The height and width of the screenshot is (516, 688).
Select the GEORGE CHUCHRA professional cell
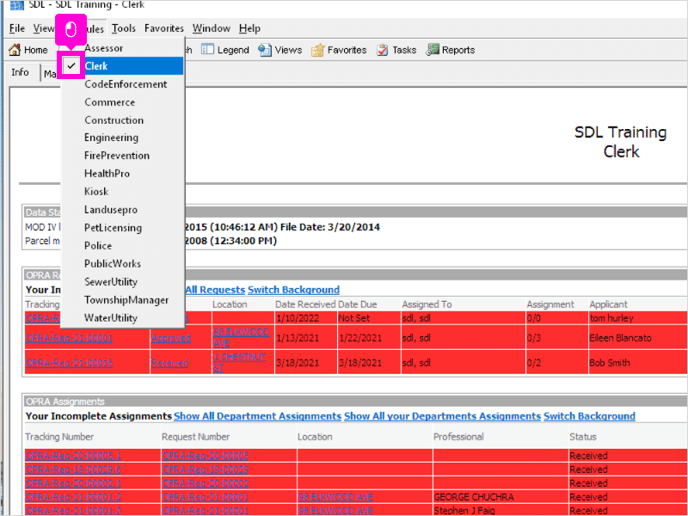point(500,497)
